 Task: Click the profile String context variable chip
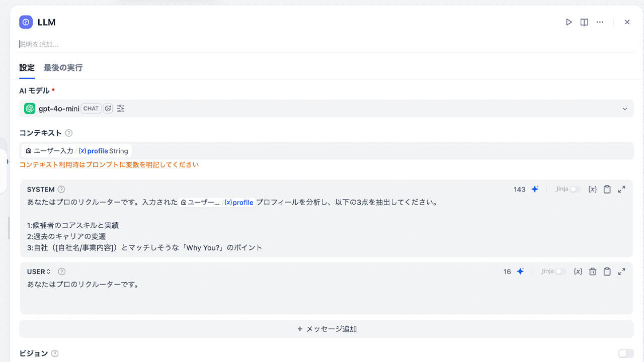(x=103, y=151)
